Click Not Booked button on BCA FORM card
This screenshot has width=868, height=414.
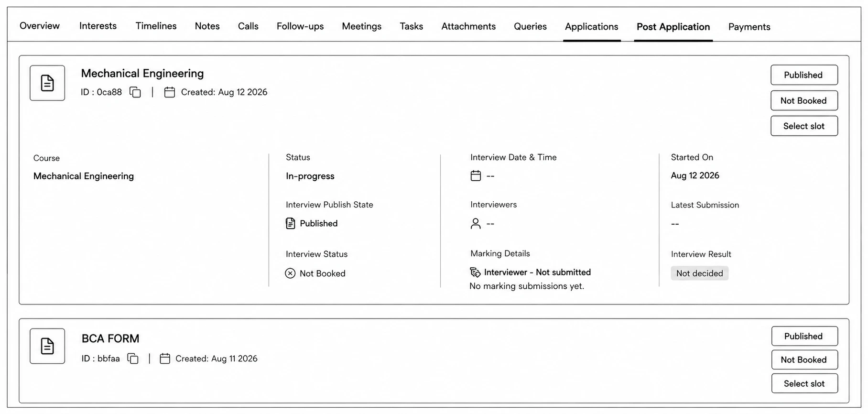(x=804, y=360)
